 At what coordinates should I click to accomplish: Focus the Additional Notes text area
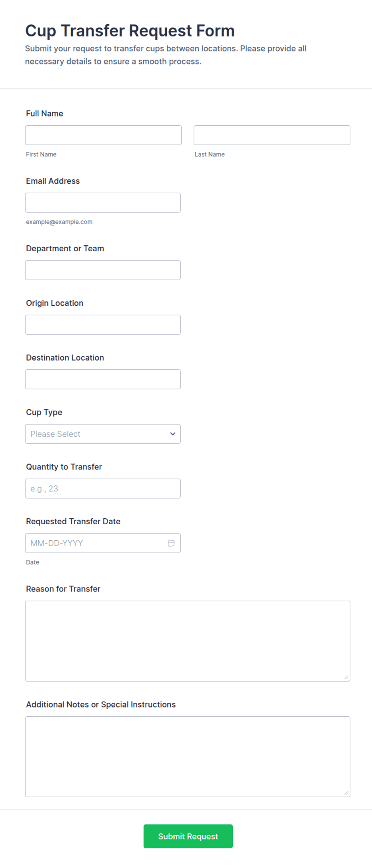tap(188, 757)
